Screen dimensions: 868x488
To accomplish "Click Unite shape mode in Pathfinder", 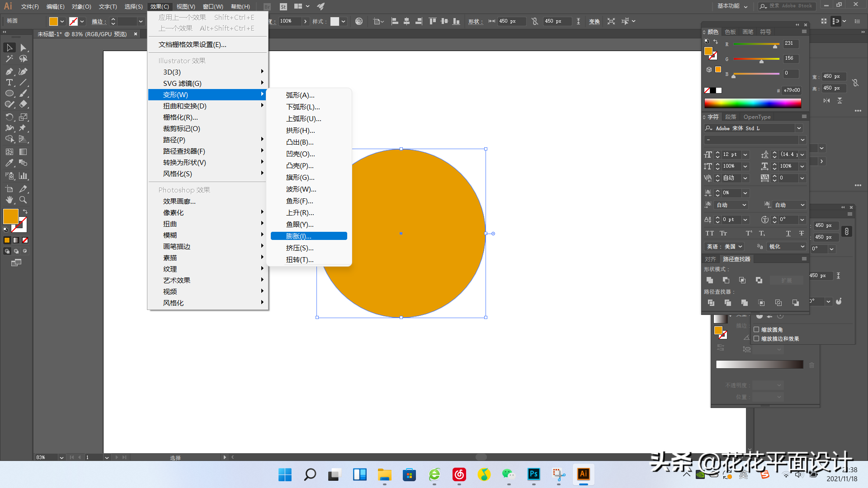I will 710,281.
